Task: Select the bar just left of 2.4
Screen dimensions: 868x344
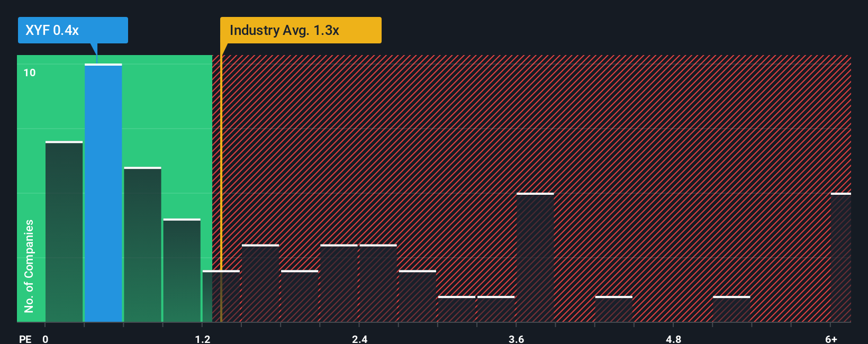Action: point(339,283)
